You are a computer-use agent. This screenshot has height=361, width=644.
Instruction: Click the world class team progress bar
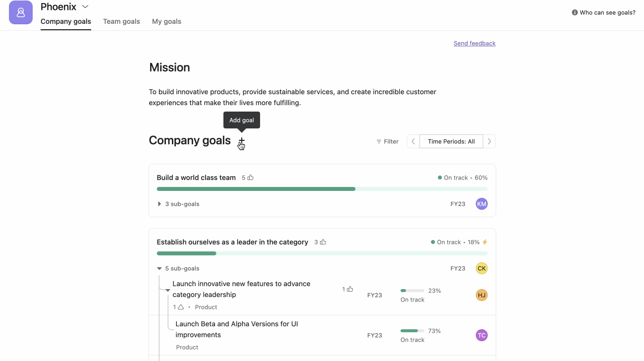(322, 189)
